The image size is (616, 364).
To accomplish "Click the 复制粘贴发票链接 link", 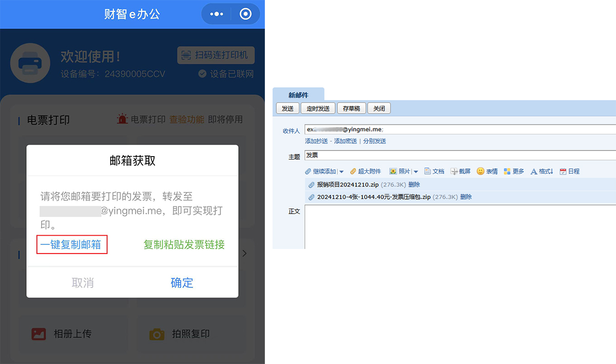I will coord(184,245).
